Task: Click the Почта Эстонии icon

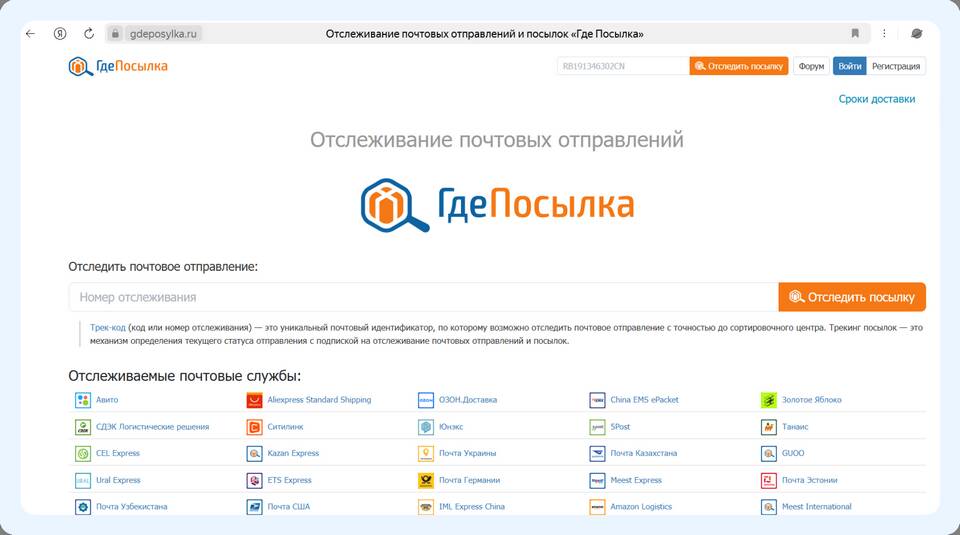Action: pyautogui.click(x=768, y=480)
